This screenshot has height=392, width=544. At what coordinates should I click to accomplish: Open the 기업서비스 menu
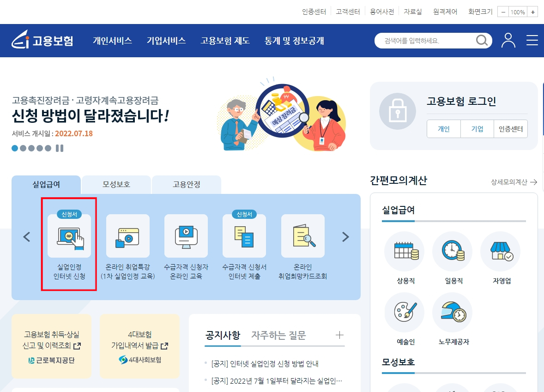tap(166, 41)
